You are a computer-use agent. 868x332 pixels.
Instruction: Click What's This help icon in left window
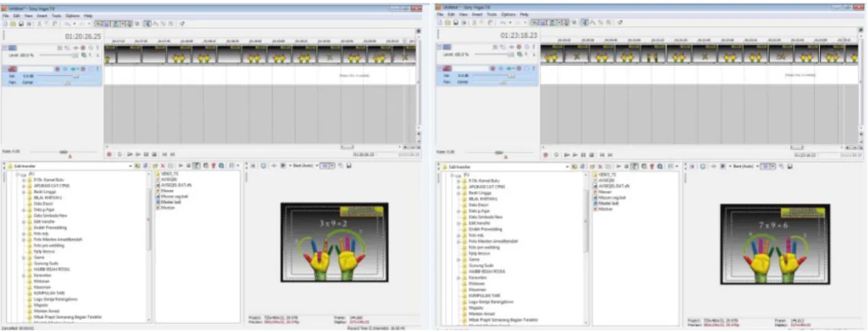181,24
